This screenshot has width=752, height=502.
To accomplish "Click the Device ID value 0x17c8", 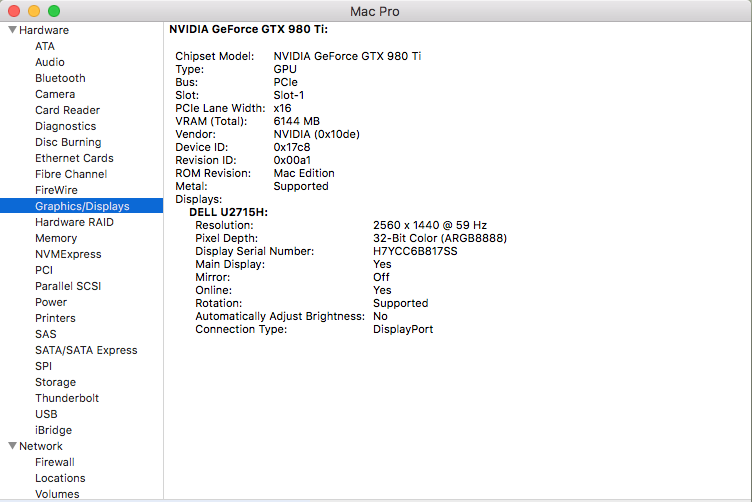I will click(292, 147).
